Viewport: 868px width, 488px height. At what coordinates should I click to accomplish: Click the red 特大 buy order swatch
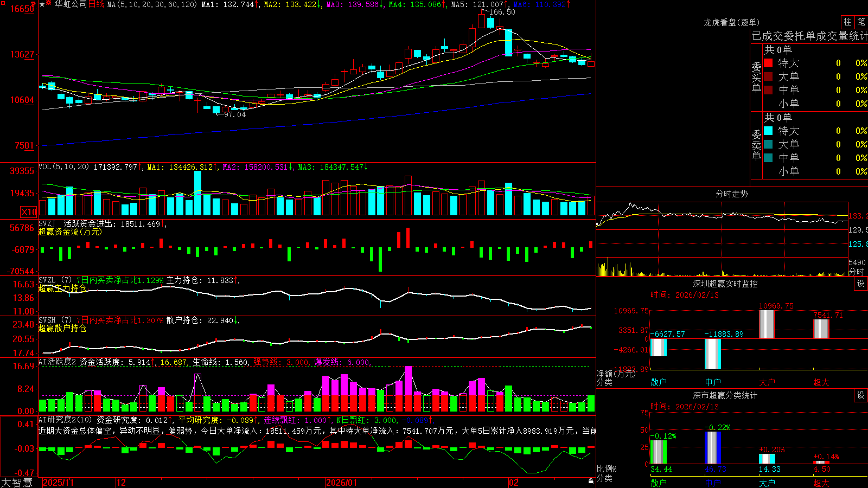click(768, 63)
